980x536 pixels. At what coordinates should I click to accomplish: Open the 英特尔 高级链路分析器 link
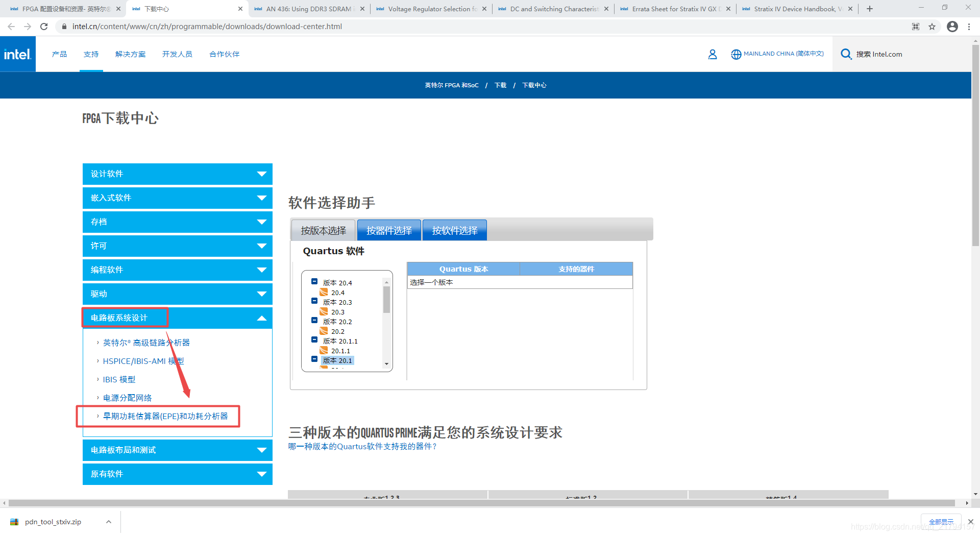pyautogui.click(x=146, y=343)
